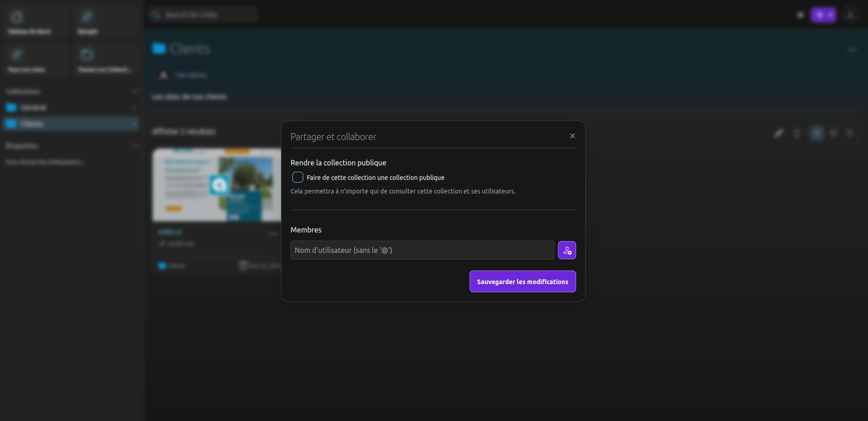Screen dimensions: 868x421
Task: Select the Général collection in the sidebar
Action: click(71, 107)
